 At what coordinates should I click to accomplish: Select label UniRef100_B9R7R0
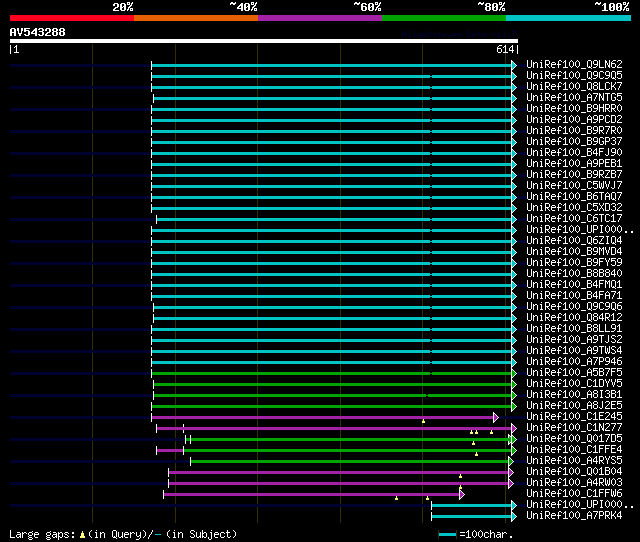tap(574, 131)
